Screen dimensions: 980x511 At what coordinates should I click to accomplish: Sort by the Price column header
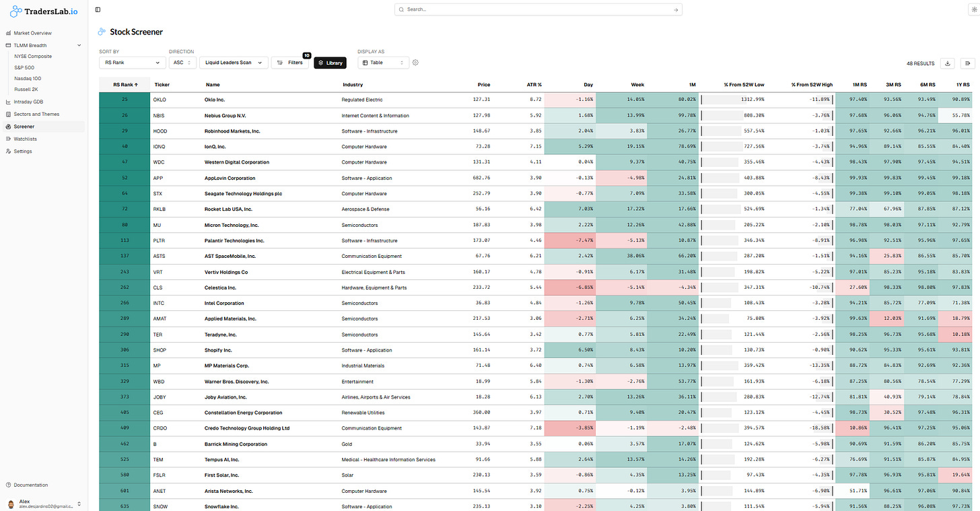tap(484, 85)
